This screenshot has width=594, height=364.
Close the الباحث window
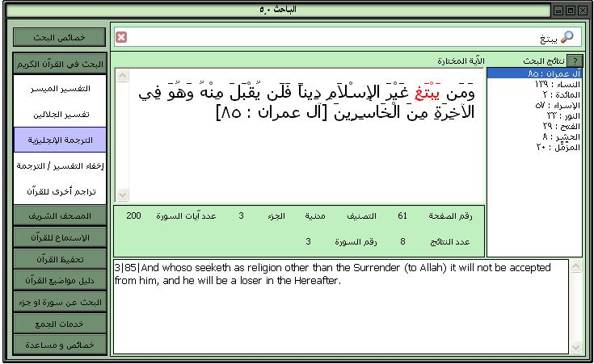[583, 10]
